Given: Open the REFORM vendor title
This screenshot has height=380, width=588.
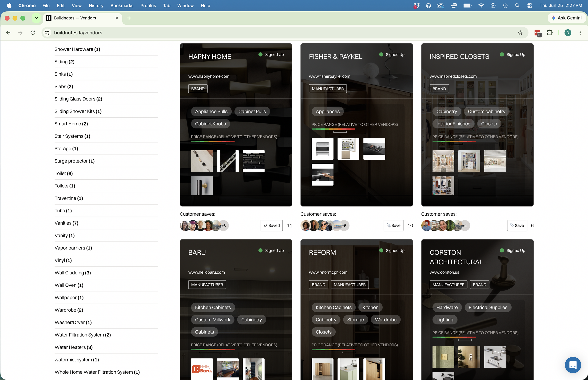Looking at the screenshot, I should [x=322, y=252].
